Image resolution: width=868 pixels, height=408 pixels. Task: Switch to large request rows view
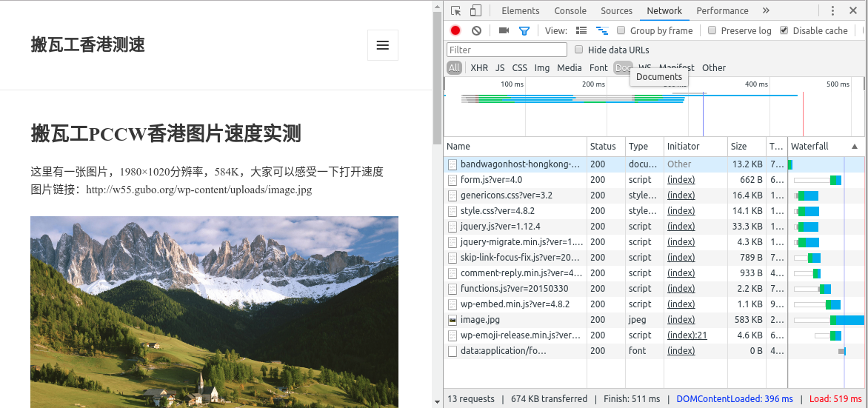click(x=581, y=30)
